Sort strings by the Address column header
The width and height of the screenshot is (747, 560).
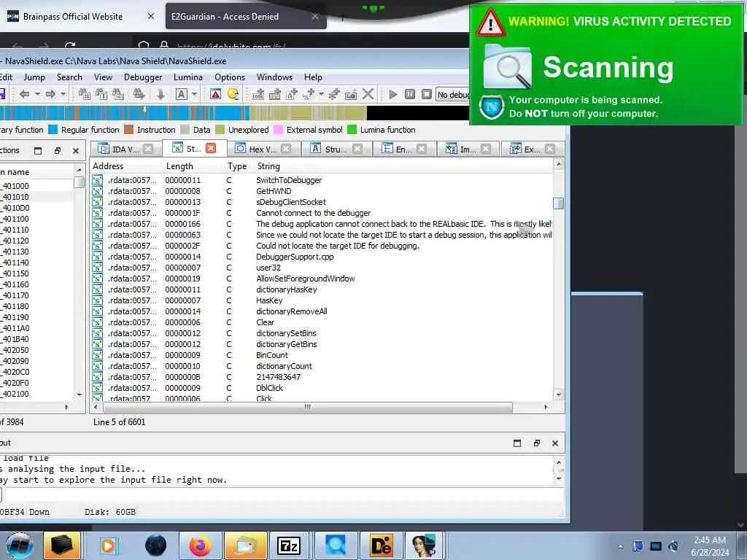point(108,166)
